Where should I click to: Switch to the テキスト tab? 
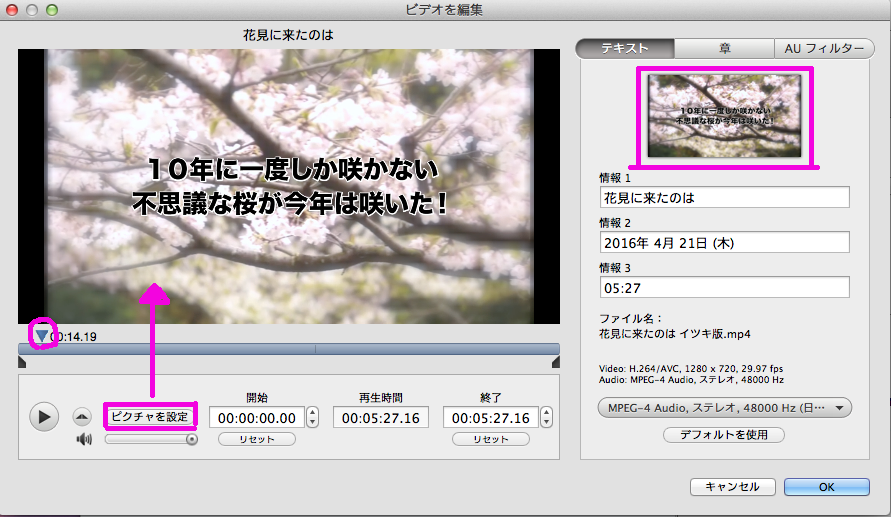pyautogui.click(x=625, y=48)
